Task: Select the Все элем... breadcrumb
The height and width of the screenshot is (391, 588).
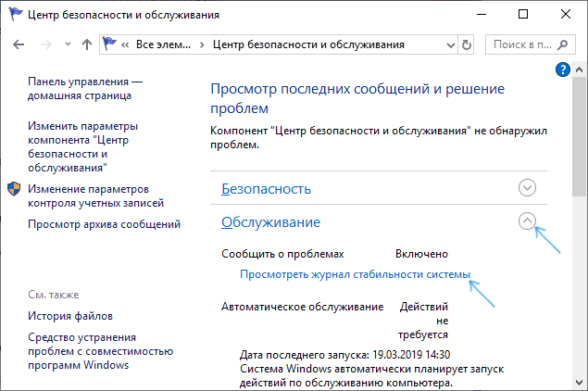Action: click(x=163, y=44)
